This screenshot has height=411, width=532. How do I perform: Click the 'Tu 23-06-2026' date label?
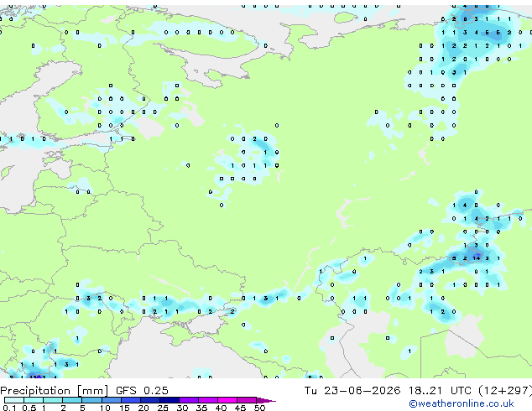tap(352, 390)
